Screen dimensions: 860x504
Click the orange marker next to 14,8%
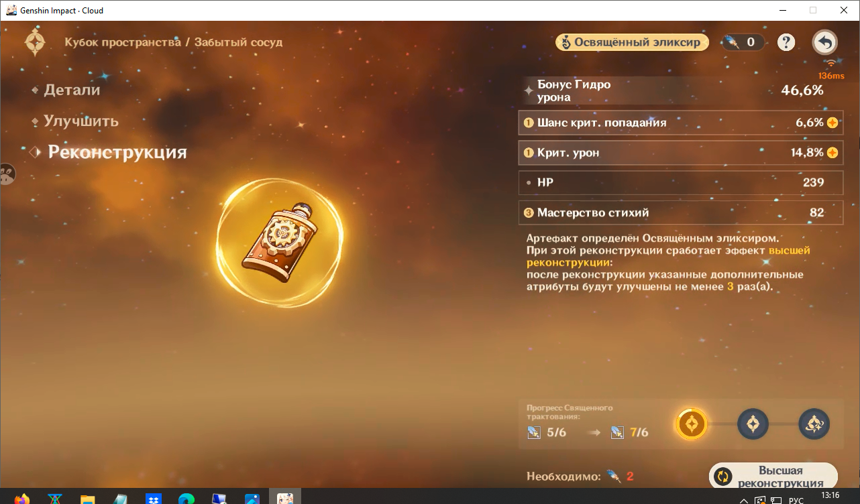tap(832, 153)
